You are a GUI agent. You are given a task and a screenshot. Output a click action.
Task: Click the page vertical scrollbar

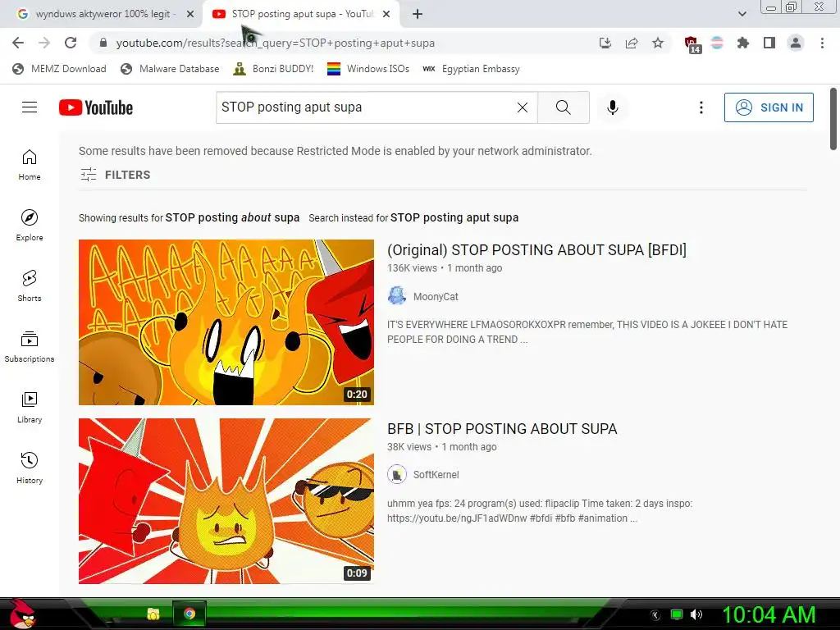833,119
